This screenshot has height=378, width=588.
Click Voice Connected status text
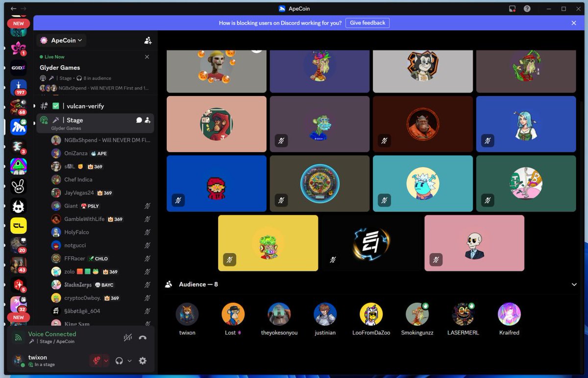pyautogui.click(x=52, y=334)
